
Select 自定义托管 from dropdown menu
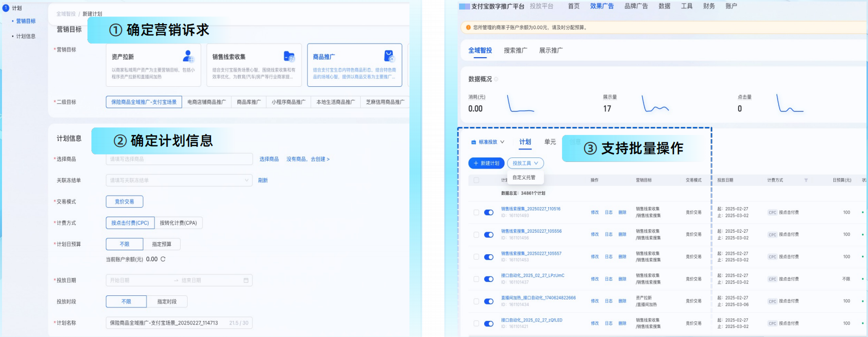[524, 178]
